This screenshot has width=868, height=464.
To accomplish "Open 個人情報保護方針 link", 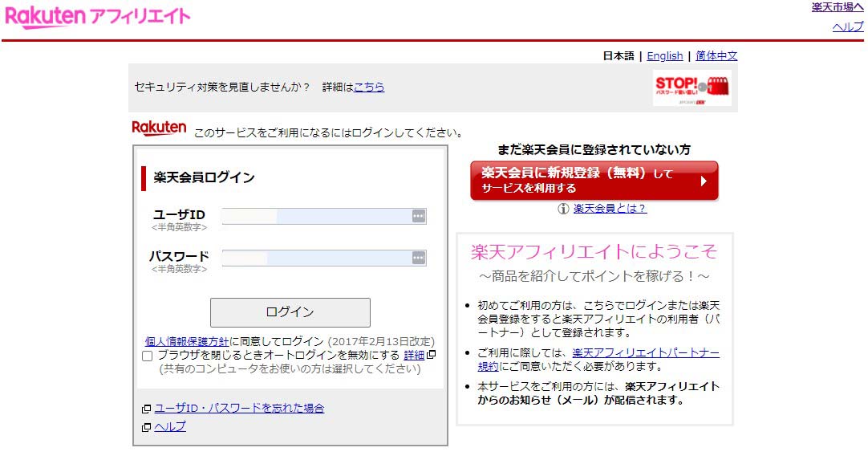I will pos(187,341).
